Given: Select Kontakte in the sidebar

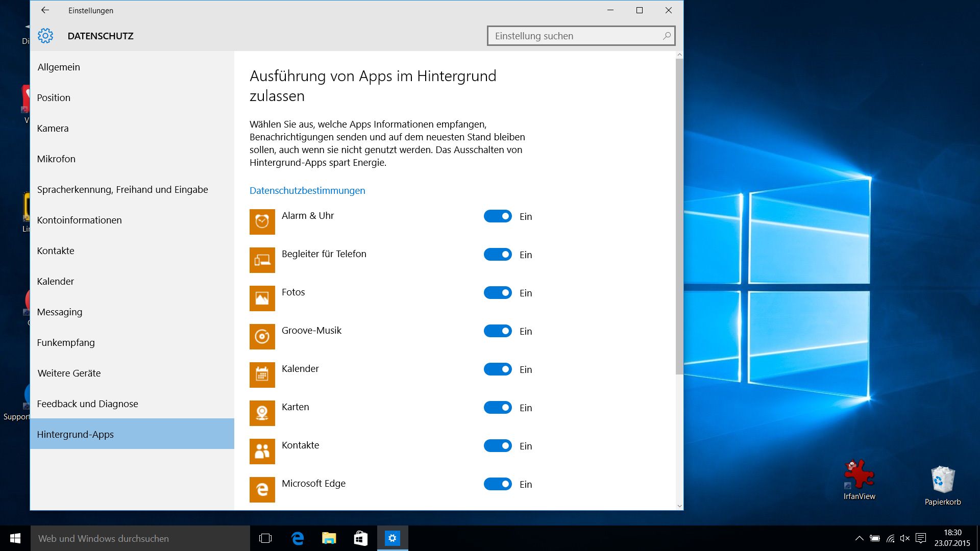Looking at the screenshot, I should 132,251.
